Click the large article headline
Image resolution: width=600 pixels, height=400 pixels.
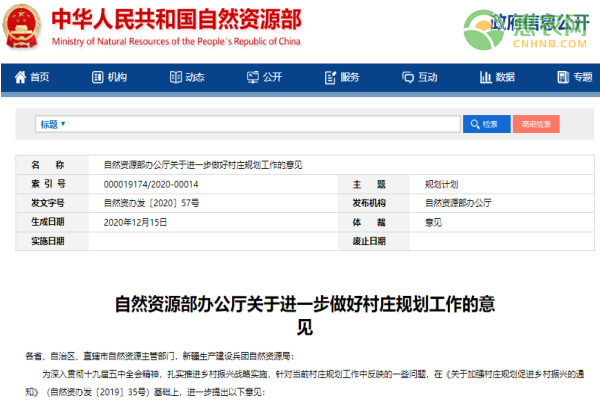point(305,315)
